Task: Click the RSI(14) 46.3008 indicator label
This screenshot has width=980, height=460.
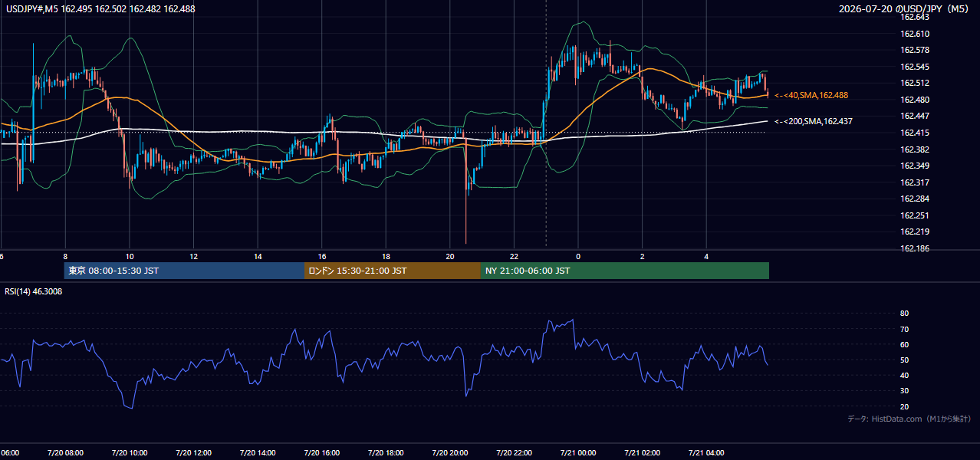Action: pos(34,291)
